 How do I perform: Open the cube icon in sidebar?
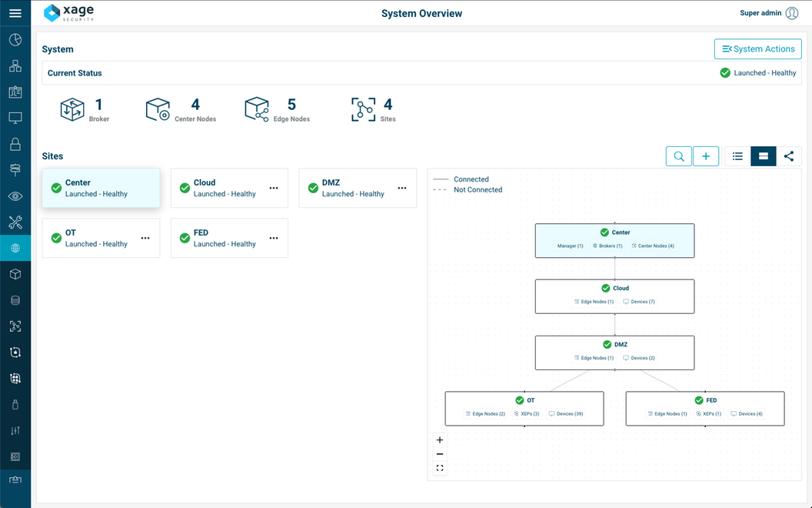15,274
